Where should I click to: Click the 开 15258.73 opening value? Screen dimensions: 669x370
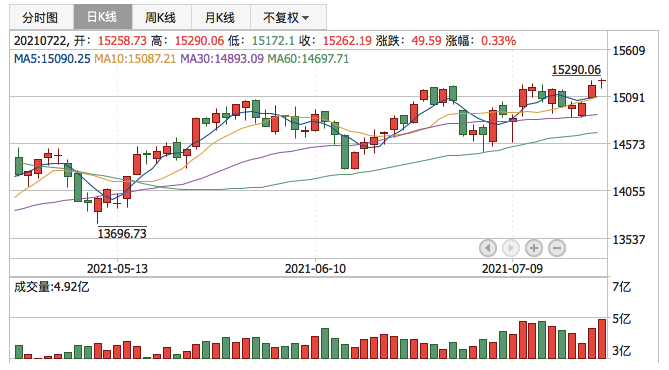coord(122,41)
